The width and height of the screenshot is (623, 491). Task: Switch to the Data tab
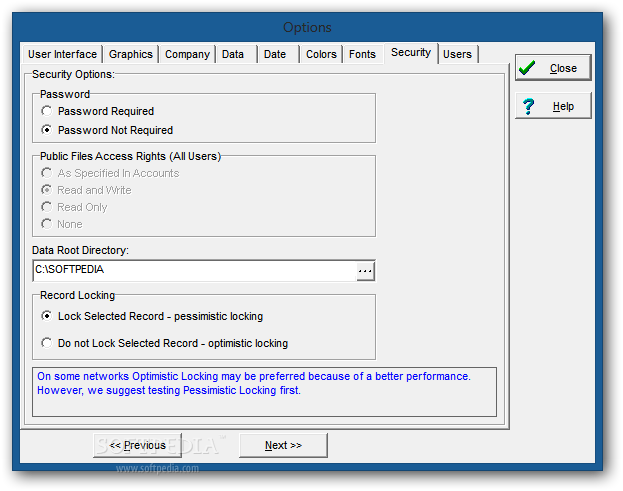click(x=236, y=54)
